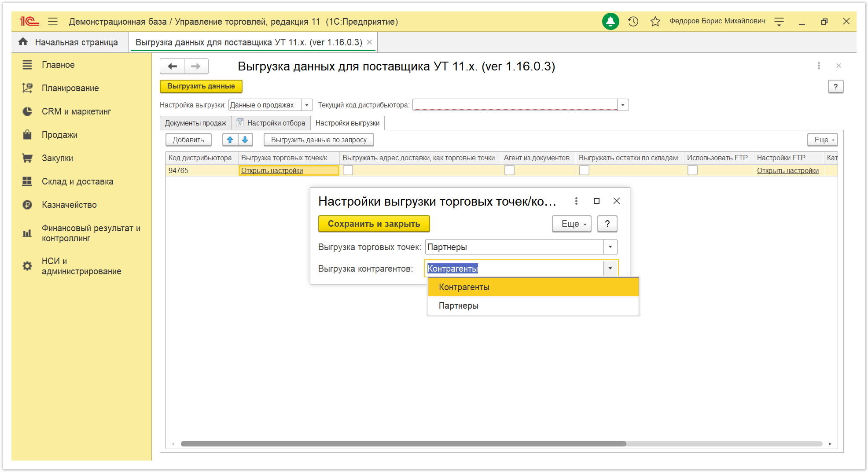Expand Выгрузка торговых точек dropdown
This screenshot has height=472, width=868.
610,247
